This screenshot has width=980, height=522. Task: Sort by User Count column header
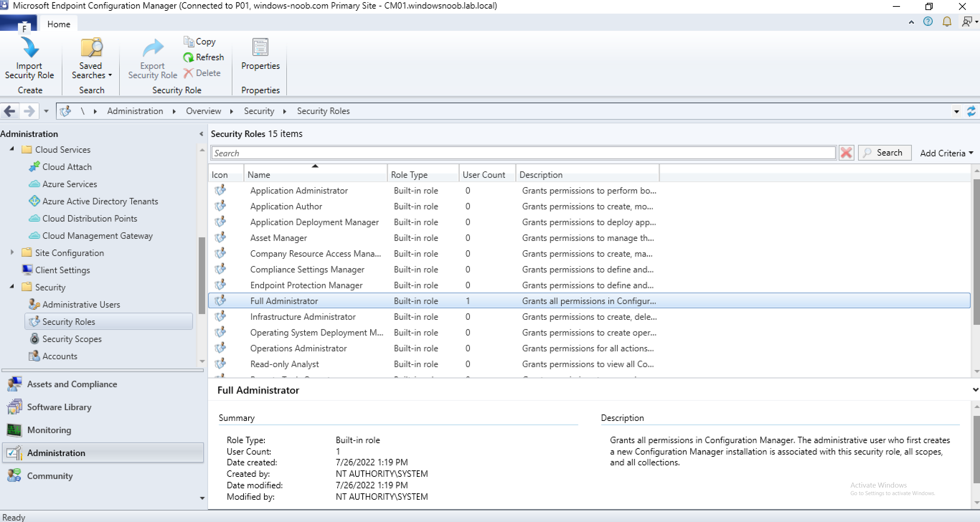click(487, 175)
